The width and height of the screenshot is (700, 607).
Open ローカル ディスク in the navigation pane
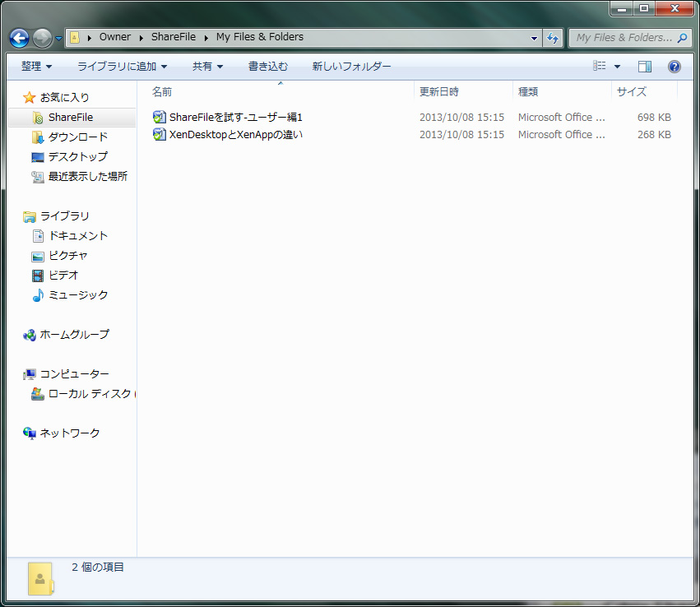pyautogui.click(x=90, y=394)
